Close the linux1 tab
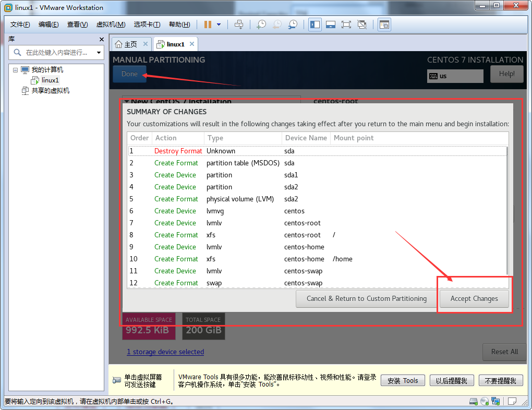 point(192,44)
